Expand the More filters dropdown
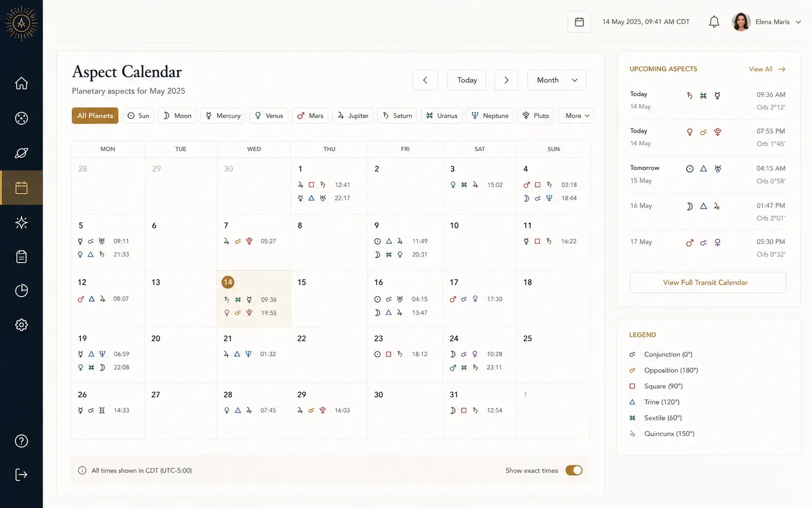The image size is (812, 508). 577,116
